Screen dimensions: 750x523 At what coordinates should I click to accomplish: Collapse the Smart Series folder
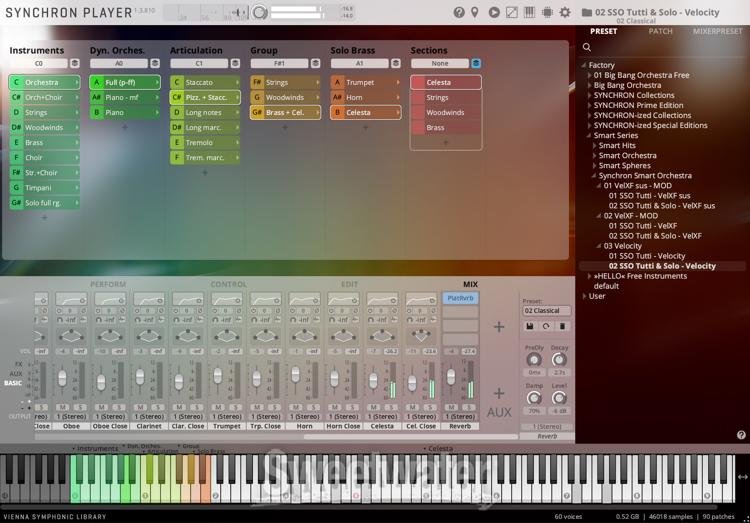[589, 135]
